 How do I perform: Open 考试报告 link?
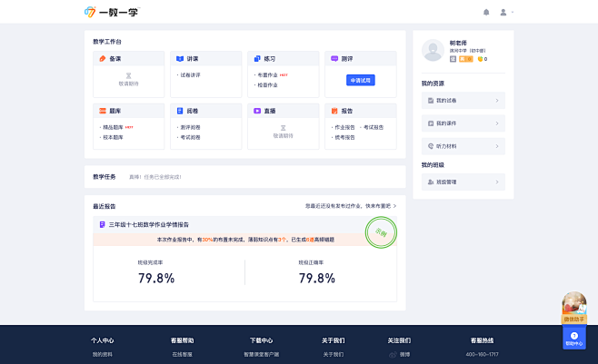point(374,127)
